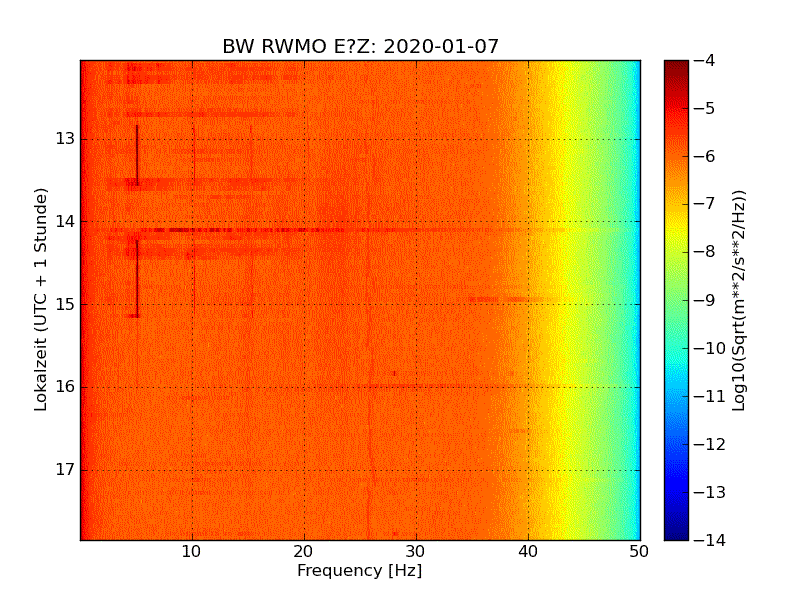Click the colorbar label Log10(Sqrt(m**2/s**2/Hz))

pyautogui.click(x=739, y=301)
